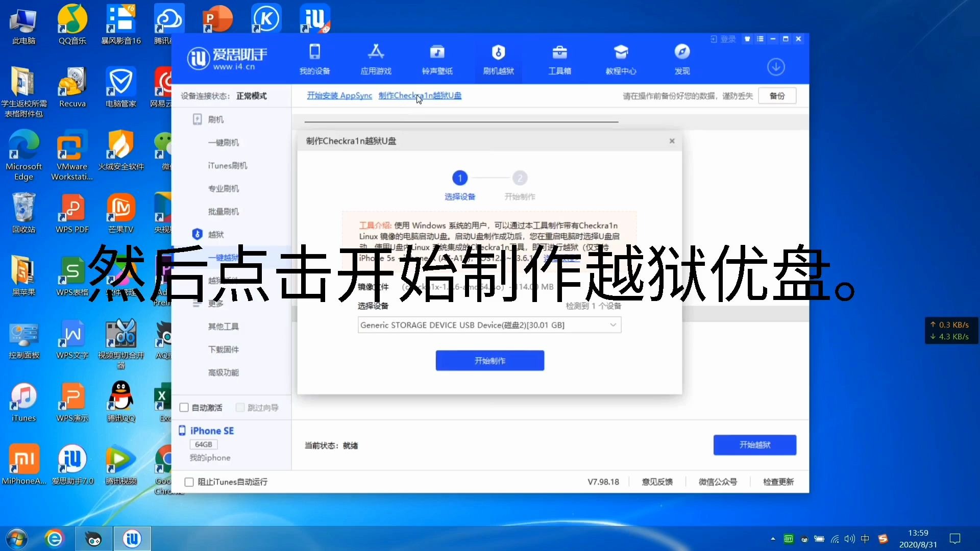
Task: Click the 开始越狱 button
Action: [754, 445]
